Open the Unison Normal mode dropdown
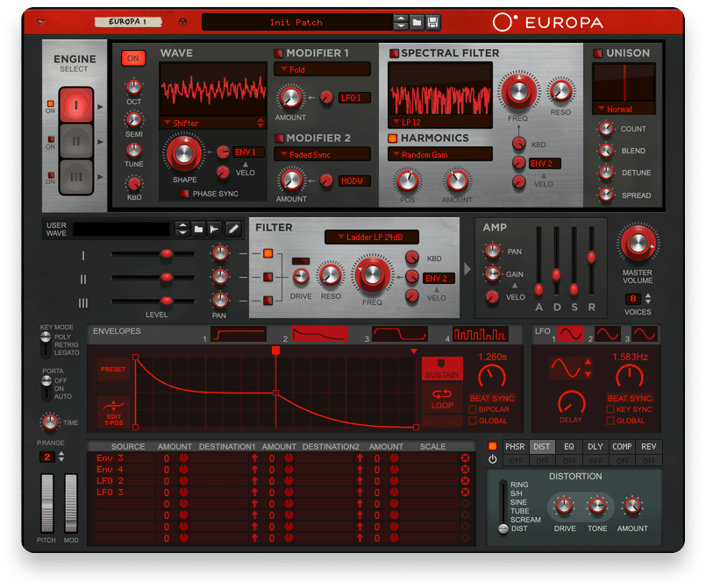706x588 pixels. click(624, 109)
